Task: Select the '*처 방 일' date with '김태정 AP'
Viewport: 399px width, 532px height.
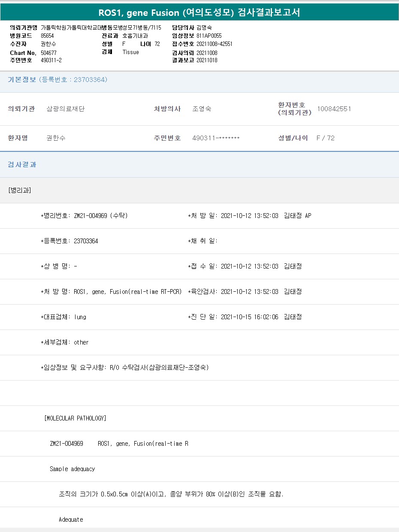Action: pyautogui.click(x=249, y=216)
